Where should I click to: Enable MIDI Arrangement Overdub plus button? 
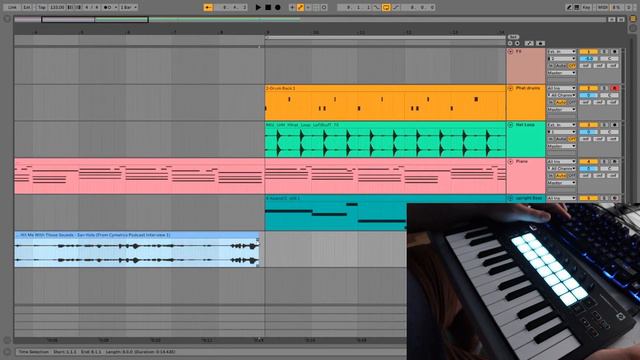pyautogui.click(x=292, y=7)
